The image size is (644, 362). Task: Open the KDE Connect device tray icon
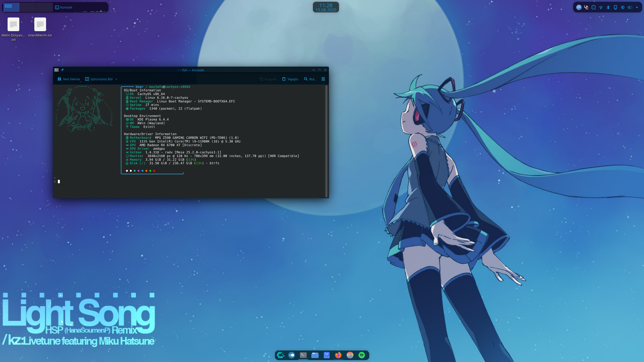(615, 7)
